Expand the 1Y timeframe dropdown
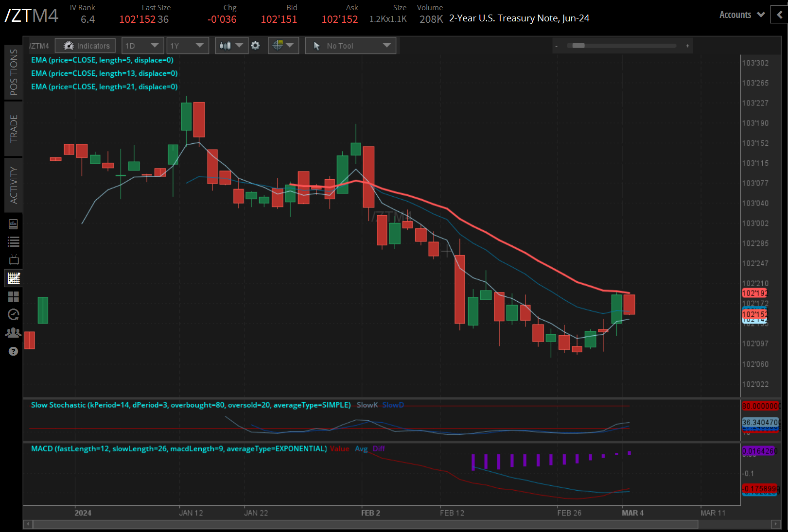 point(187,46)
